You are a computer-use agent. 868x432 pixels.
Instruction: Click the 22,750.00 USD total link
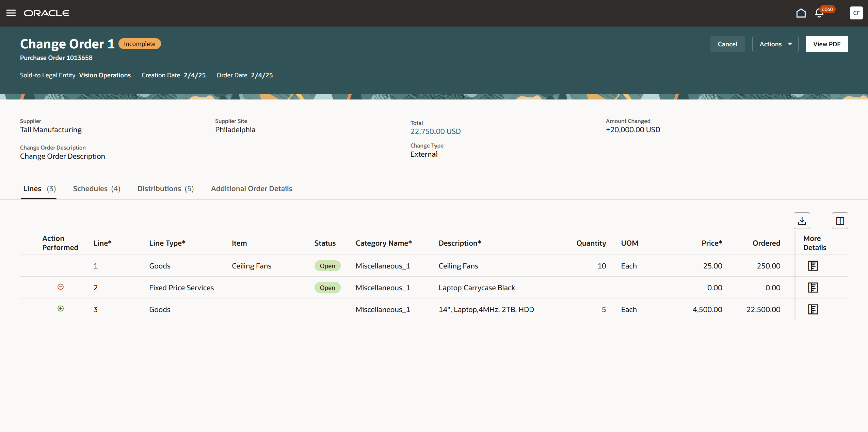click(435, 132)
